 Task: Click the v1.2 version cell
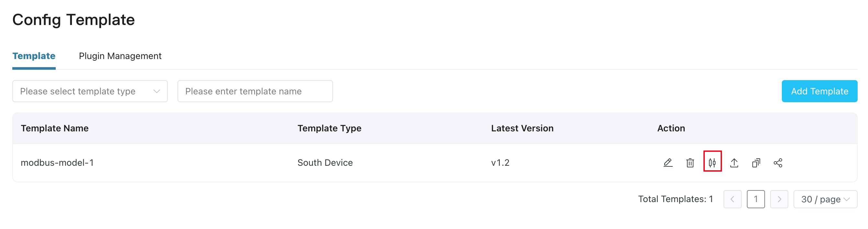(500, 163)
